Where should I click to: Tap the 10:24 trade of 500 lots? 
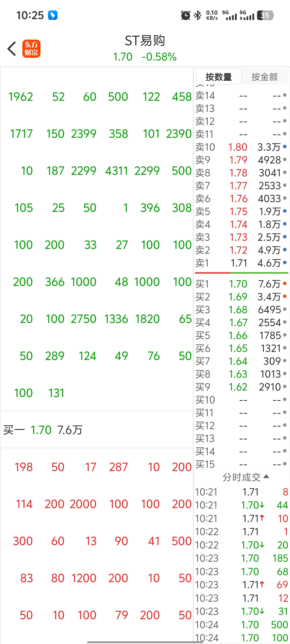pos(242,625)
